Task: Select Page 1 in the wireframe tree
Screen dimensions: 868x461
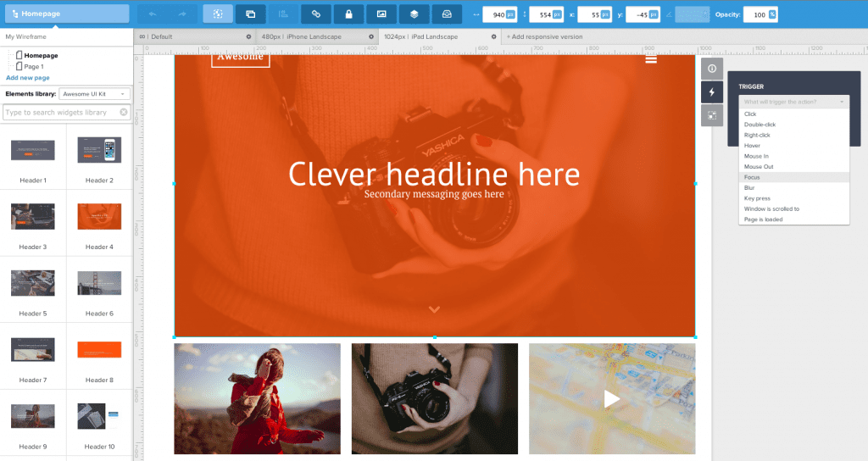Action: 34,66
